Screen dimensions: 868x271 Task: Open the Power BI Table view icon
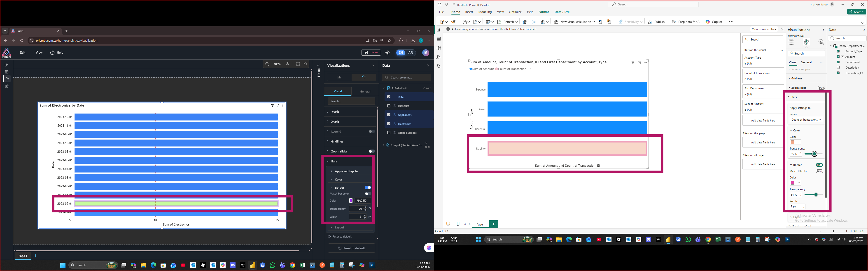439,39
